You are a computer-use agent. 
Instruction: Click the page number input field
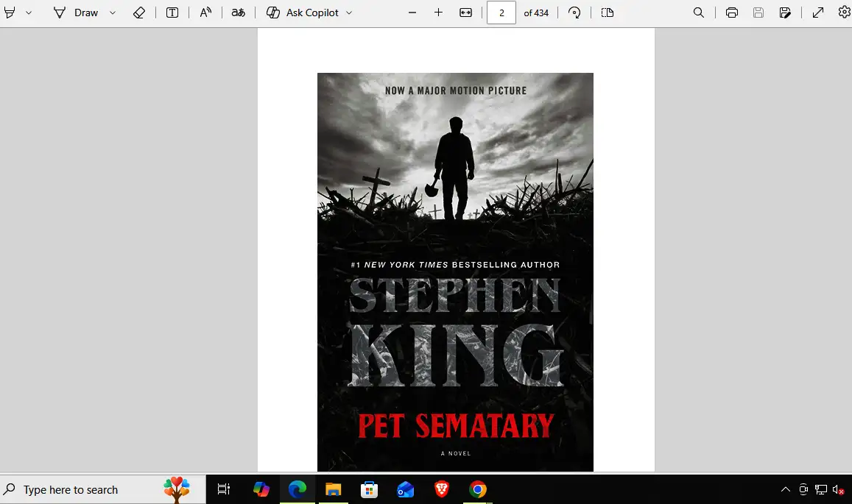click(501, 13)
